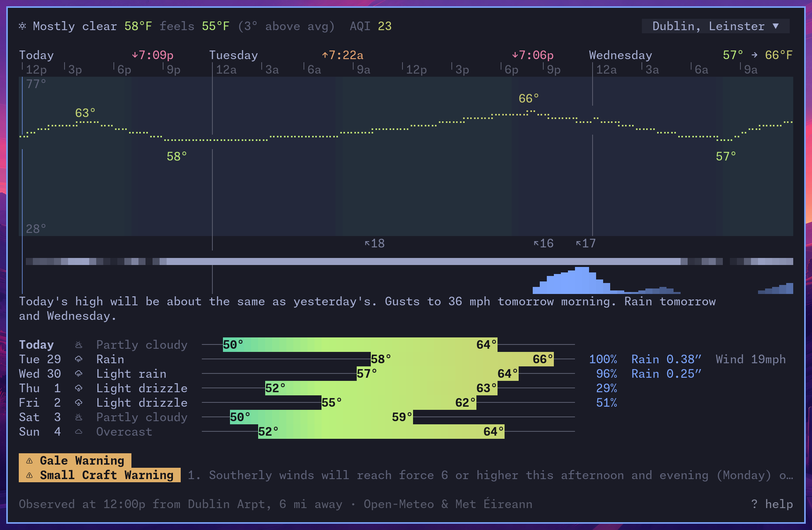Open the Dublin, Leinster location dropdown

(x=715, y=26)
